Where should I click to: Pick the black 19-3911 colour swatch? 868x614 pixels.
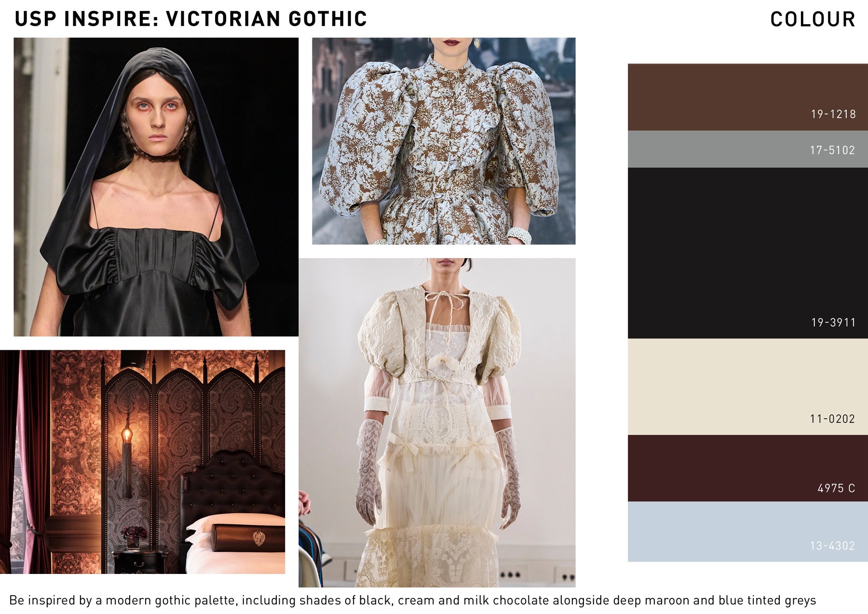point(747,253)
